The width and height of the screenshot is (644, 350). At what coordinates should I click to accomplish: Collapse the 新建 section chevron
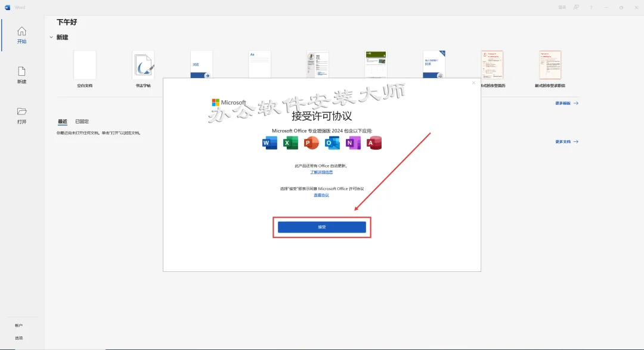coord(51,38)
